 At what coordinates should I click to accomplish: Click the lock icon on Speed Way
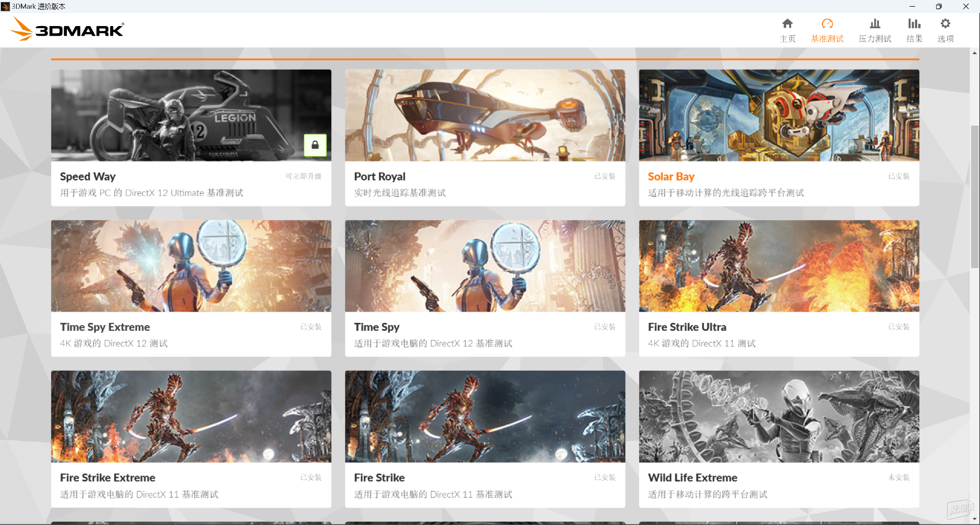315,145
